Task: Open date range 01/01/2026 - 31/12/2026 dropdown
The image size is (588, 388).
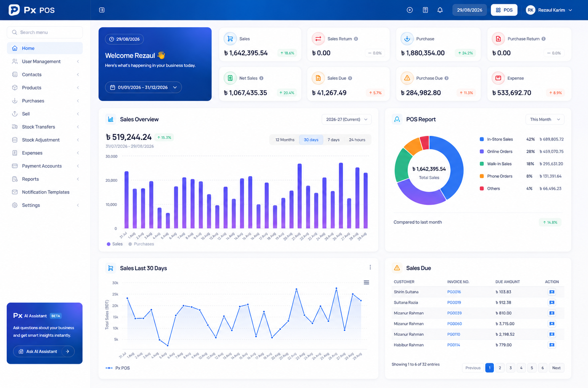Action: pyautogui.click(x=143, y=87)
